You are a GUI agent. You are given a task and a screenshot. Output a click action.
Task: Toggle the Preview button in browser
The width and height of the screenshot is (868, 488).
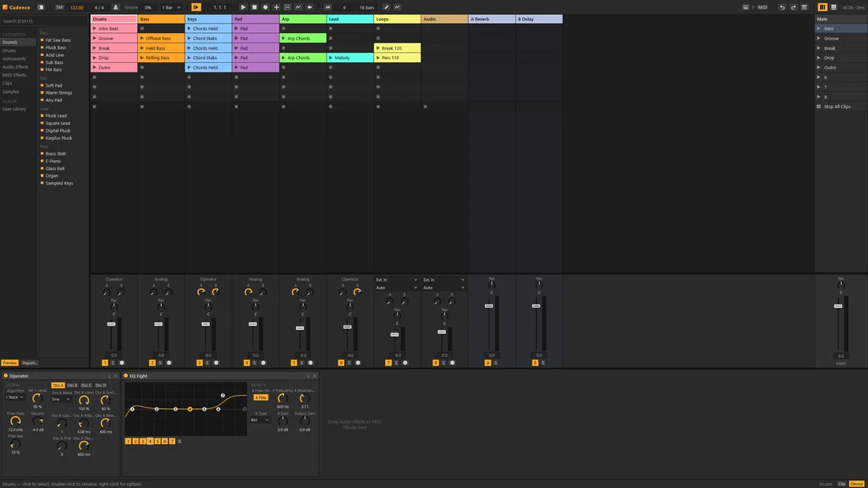pyautogui.click(x=9, y=363)
